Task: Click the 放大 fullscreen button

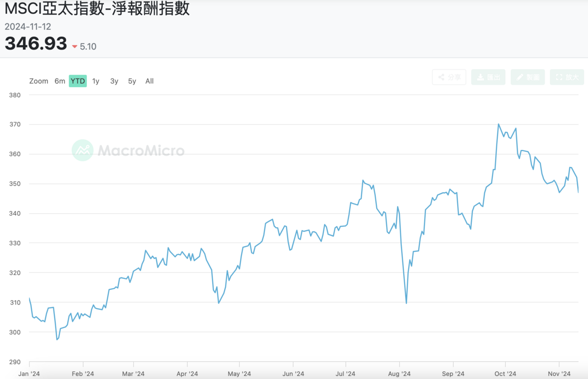Action: pos(567,77)
